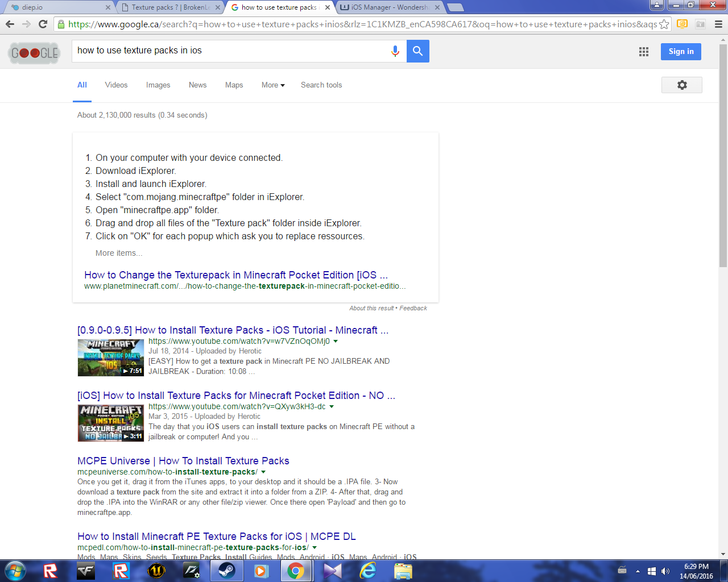Click the scrollbar down arrow
This screenshot has height=582, width=728.
pos(723,554)
